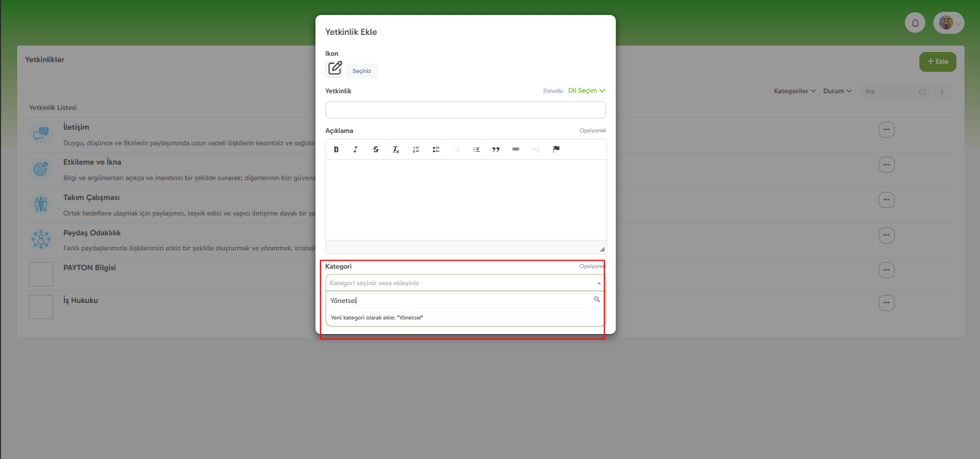Expand the Durum filter dropdown

(837, 91)
